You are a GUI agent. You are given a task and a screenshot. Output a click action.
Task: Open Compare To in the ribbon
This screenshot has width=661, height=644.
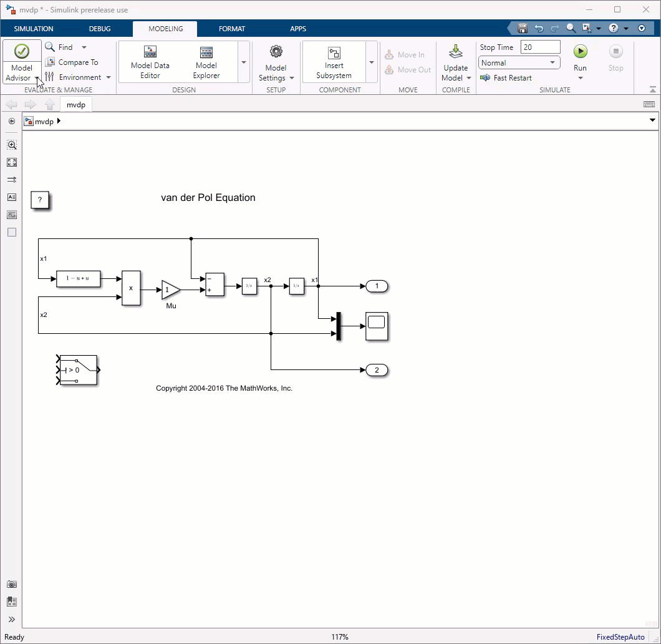click(72, 62)
